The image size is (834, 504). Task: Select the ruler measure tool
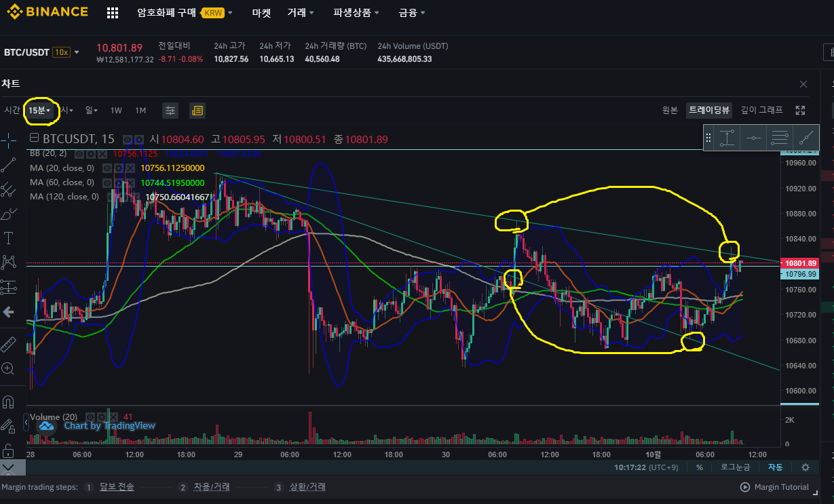tap(8, 343)
